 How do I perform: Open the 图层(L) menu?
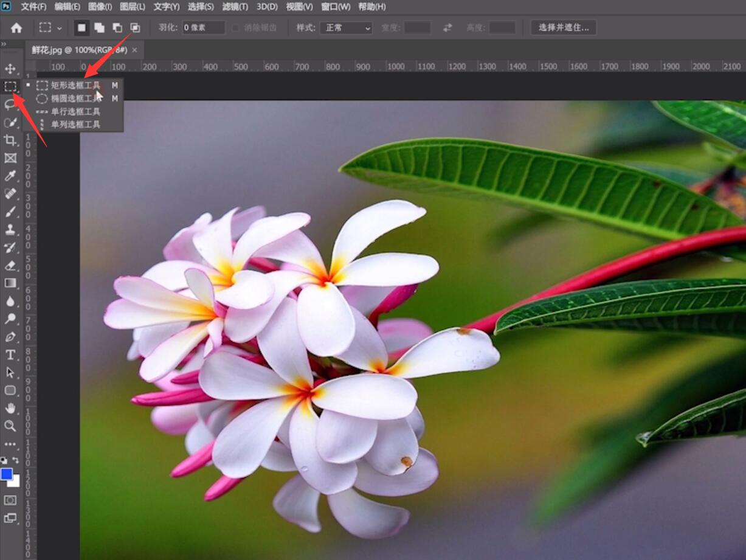tap(133, 7)
